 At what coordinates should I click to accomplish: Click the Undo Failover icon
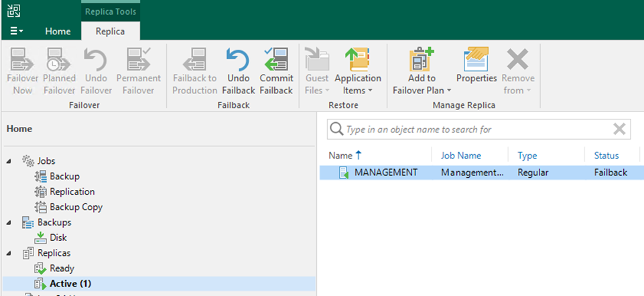pos(96,60)
